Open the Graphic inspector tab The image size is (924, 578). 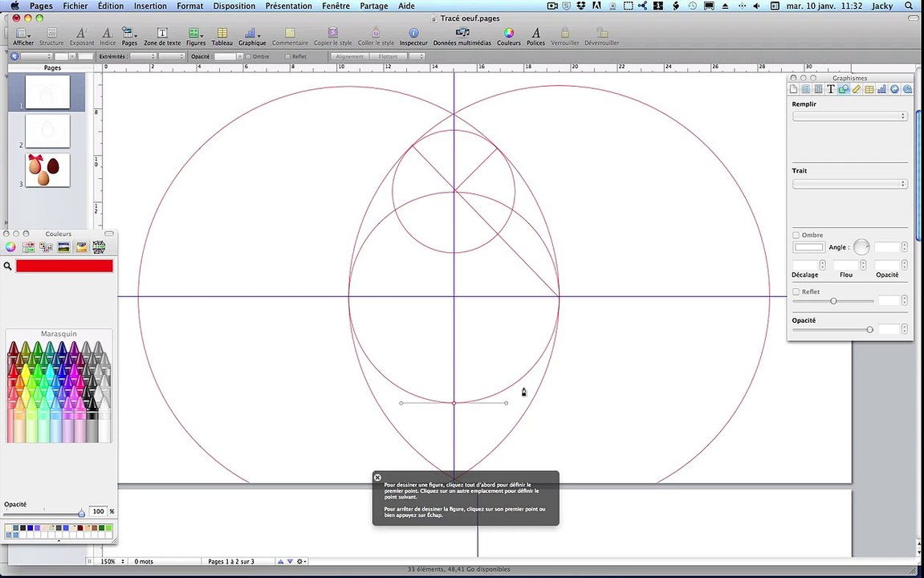coord(844,89)
